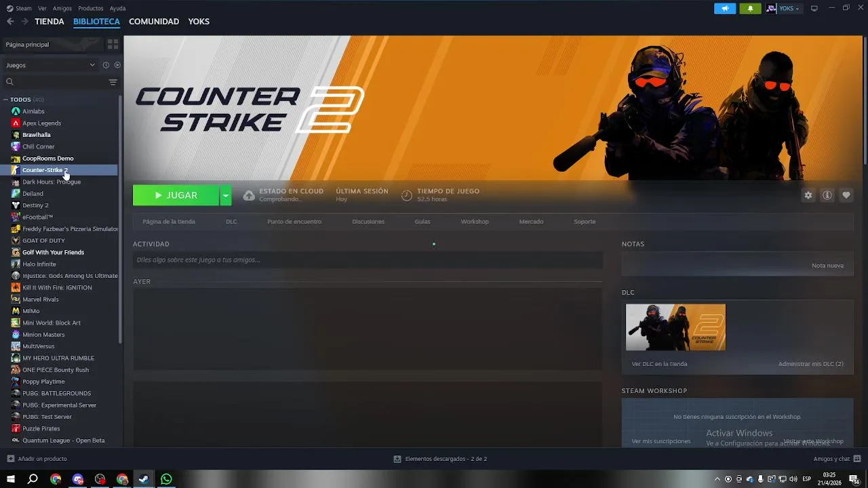
Task: Click the Estado en Cloud icon
Action: tap(249, 195)
